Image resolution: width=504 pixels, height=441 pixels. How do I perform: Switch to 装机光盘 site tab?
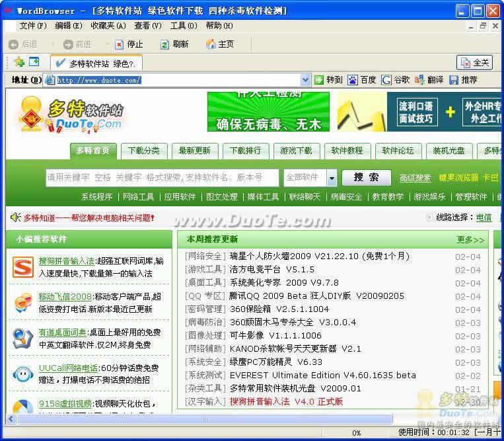click(x=449, y=151)
